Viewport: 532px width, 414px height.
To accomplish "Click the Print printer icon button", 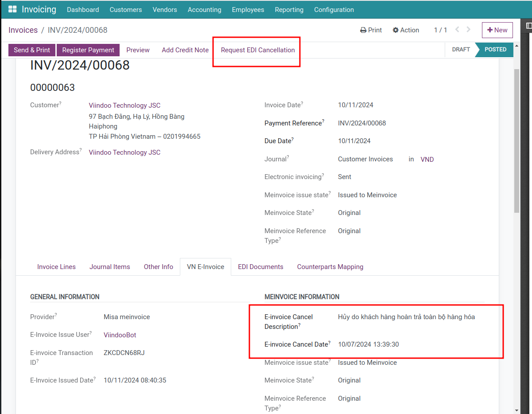I will point(371,30).
